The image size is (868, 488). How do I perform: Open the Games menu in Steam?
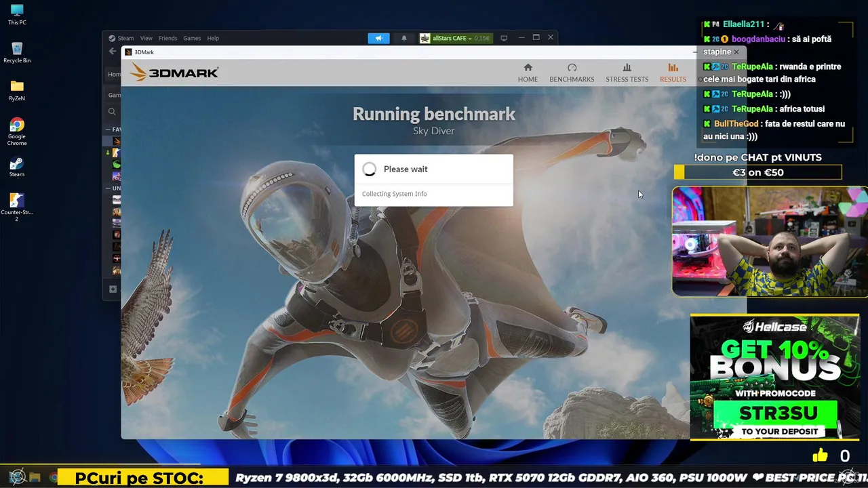tap(192, 38)
